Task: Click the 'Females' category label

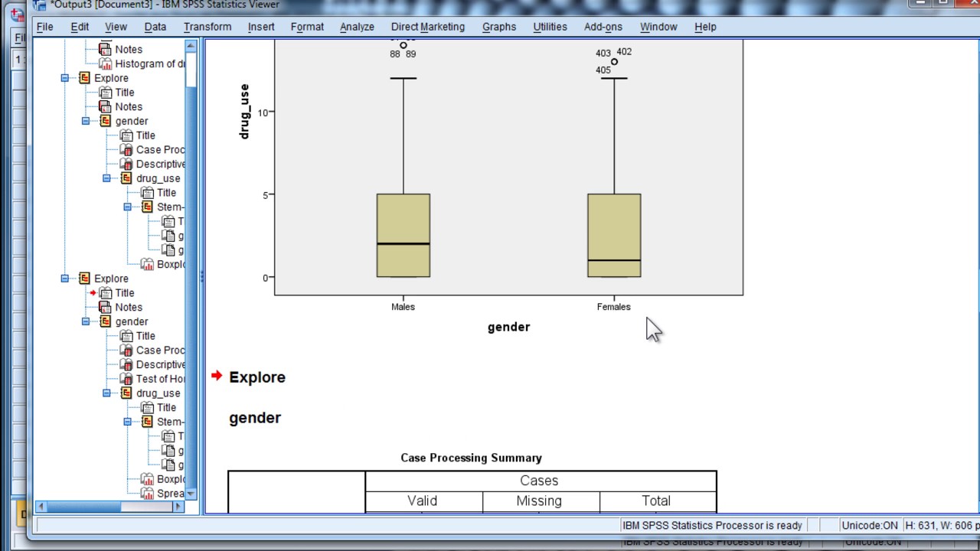Action: coord(614,307)
